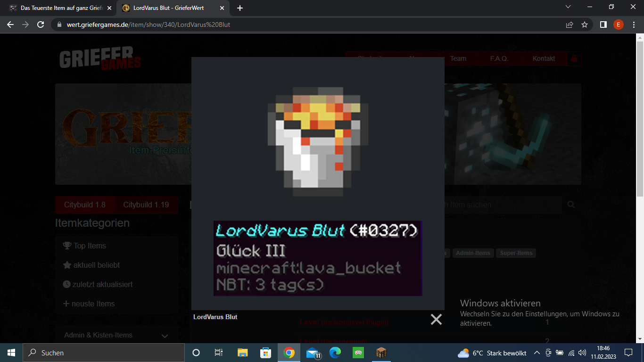Viewport: 644px width, 362px height.
Task: Open the weather widget showing 6°C
Action: [x=492, y=353]
